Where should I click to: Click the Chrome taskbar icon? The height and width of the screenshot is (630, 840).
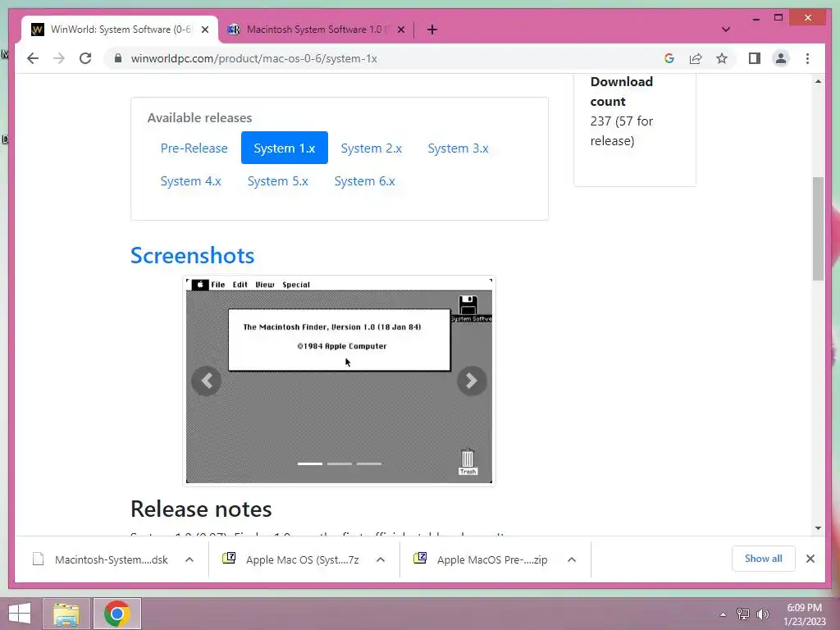[x=117, y=614]
